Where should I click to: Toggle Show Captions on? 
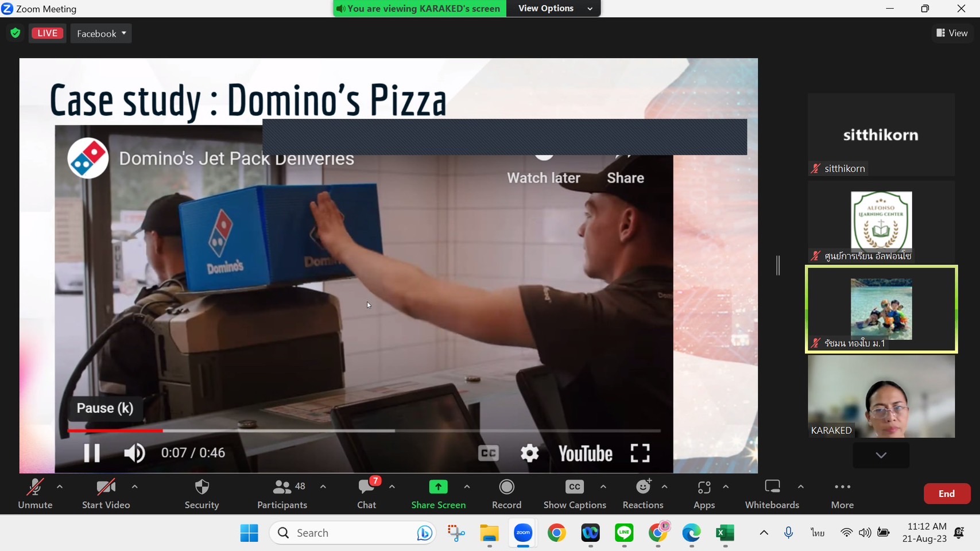pyautogui.click(x=574, y=494)
